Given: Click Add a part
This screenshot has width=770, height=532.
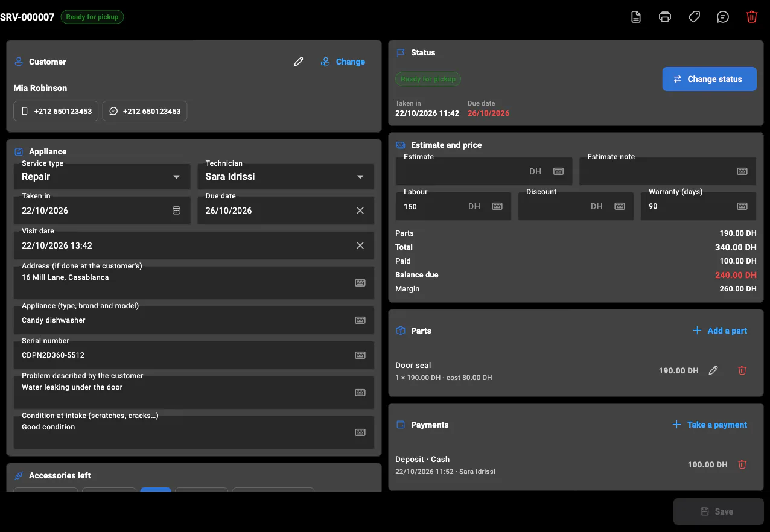Looking at the screenshot, I should tap(720, 331).
